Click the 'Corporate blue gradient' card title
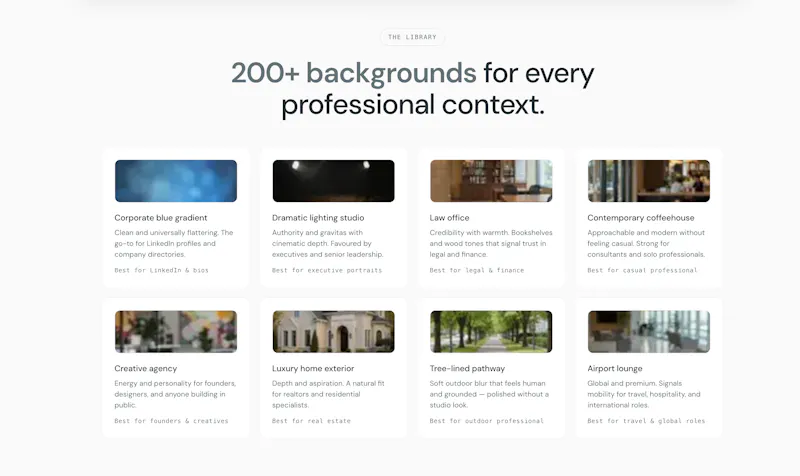Image resolution: width=800 pixels, height=476 pixels. coord(161,218)
